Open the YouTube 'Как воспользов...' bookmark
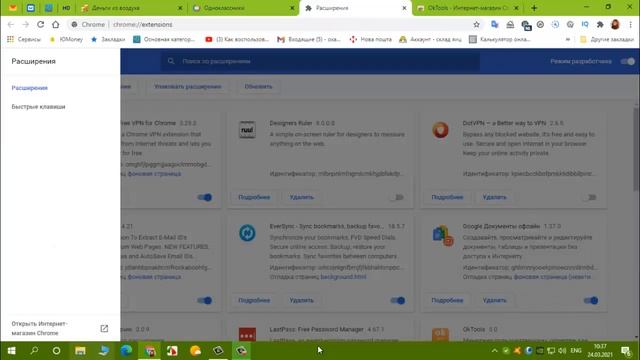 (237, 39)
